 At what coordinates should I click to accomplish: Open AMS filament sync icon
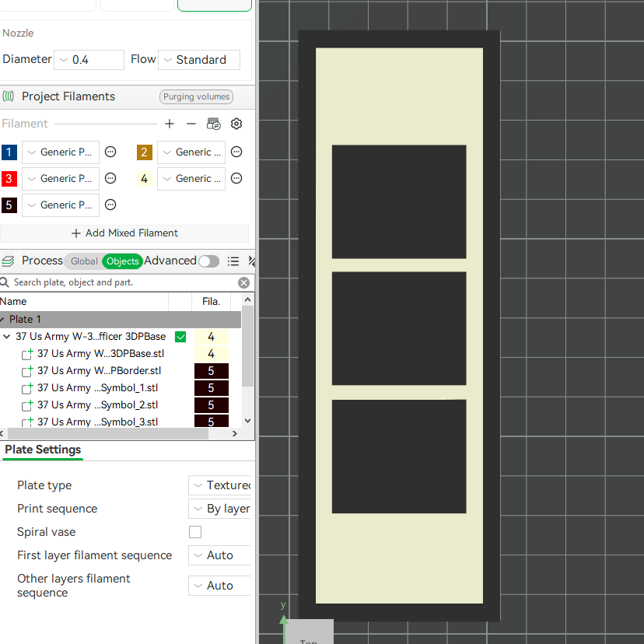214,124
